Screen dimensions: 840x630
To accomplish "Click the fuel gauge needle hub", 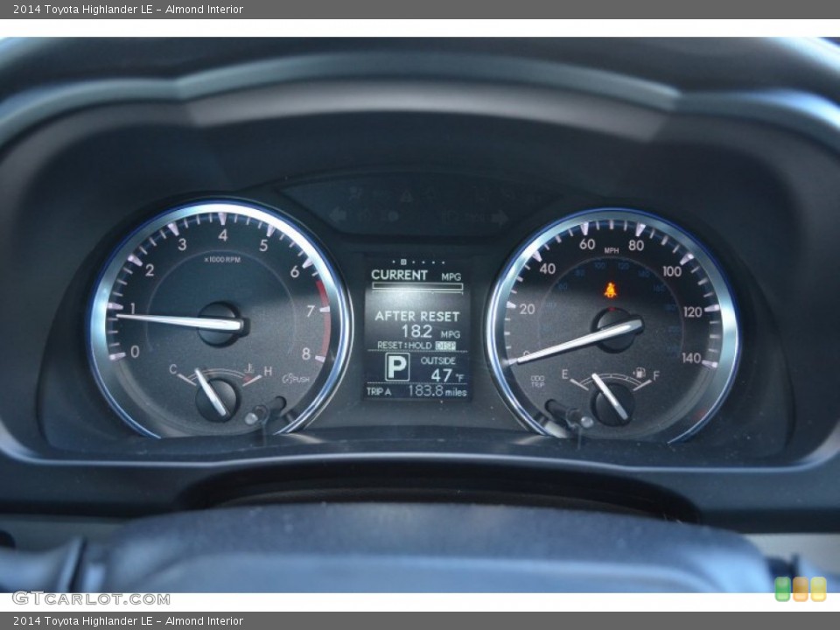I will pyautogui.click(x=612, y=403).
